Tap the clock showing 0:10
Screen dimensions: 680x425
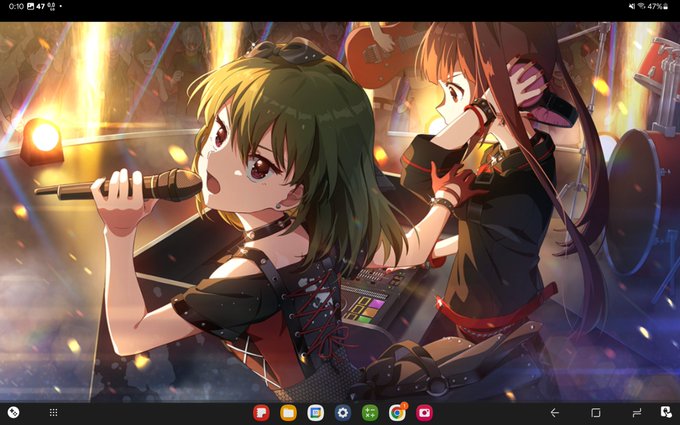coord(16,6)
